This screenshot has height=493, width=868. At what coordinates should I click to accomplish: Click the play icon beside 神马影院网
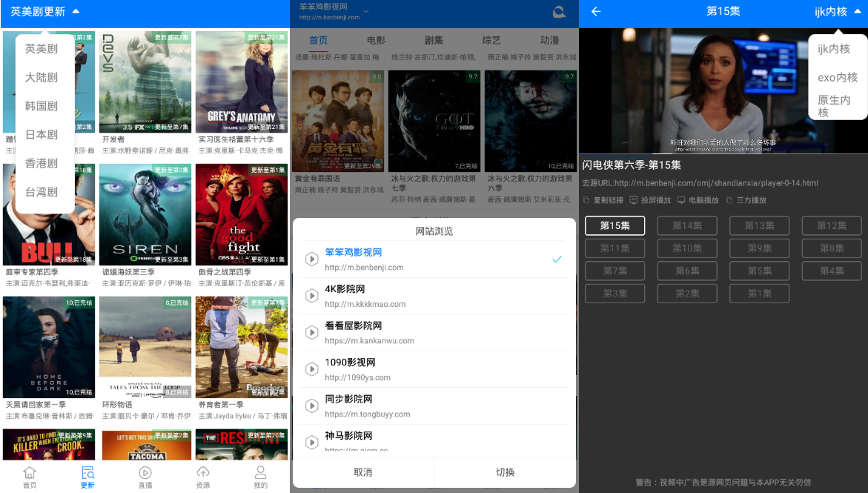coord(311,442)
